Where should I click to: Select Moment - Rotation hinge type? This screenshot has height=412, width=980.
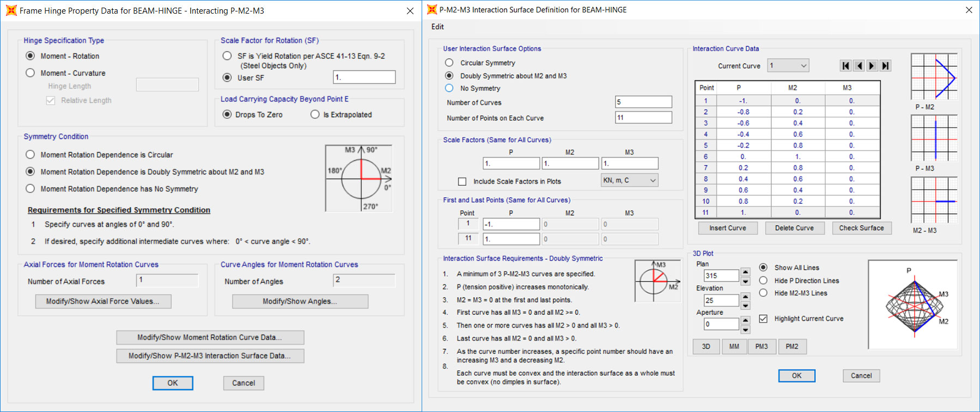pos(31,56)
